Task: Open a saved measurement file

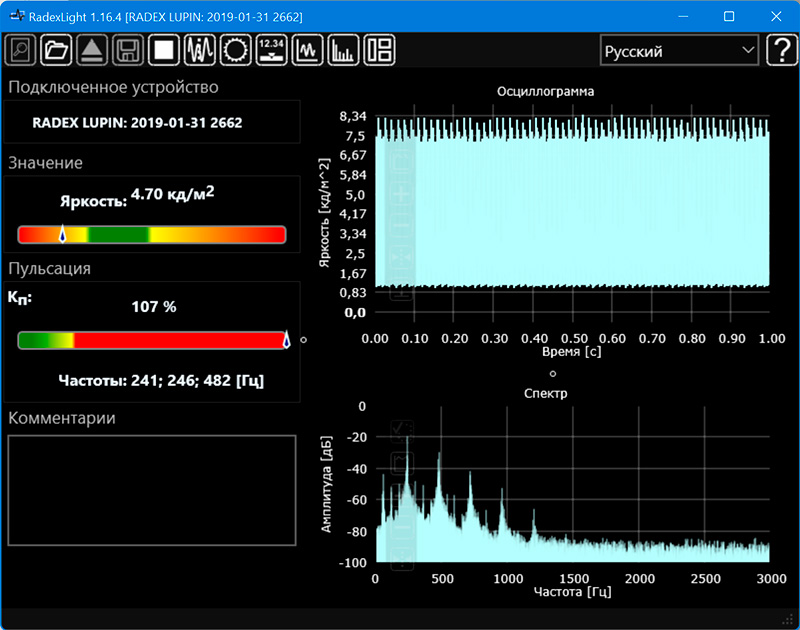Action: point(56,50)
